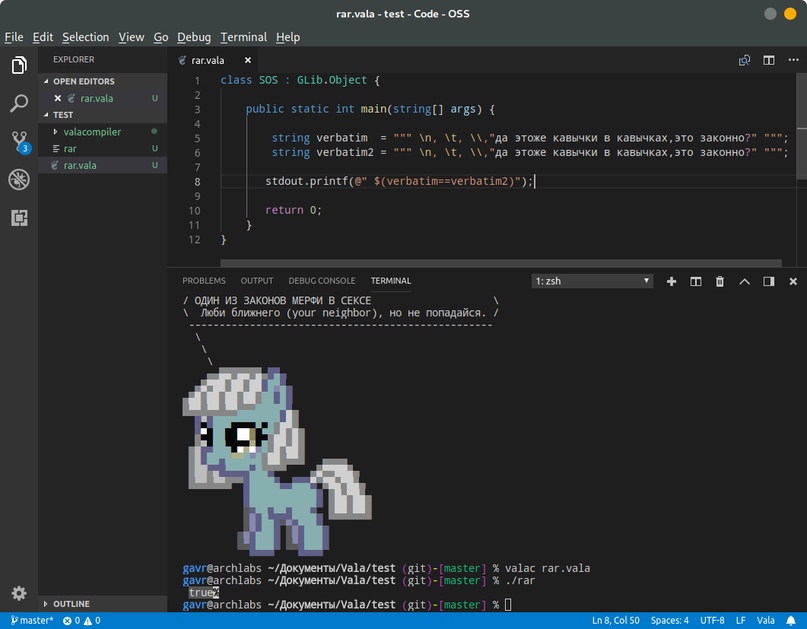
Task: Open the Explorer view in activity bar
Action: click(19, 65)
